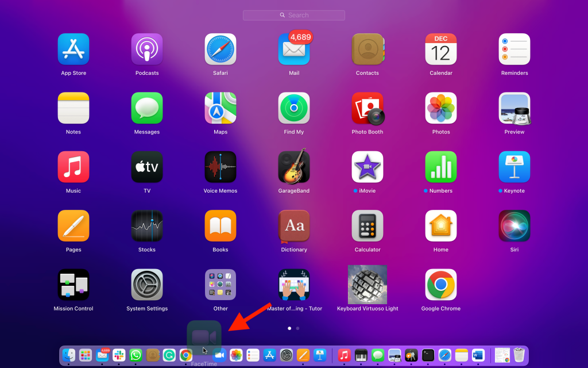Open Finder from the Dock

click(x=69, y=355)
